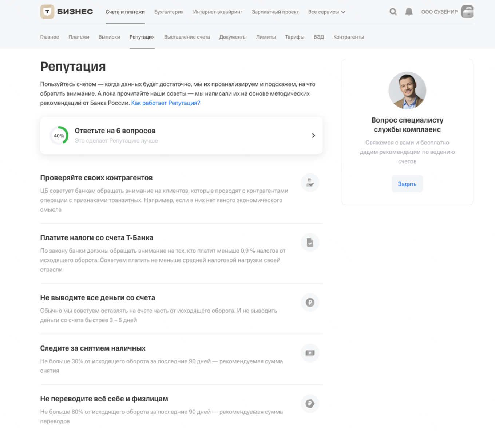
Task: Click the contractor check icon
Action: (x=310, y=183)
